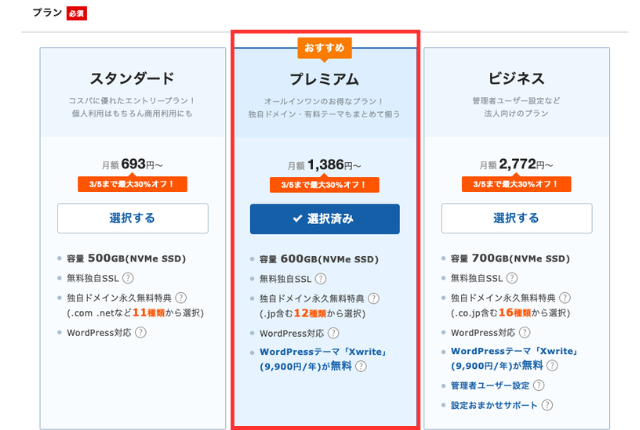The width and height of the screenshot is (640, 430).
Task: Choose the ビジネス plan 選択する button
Action: click(x=516, y=218)
